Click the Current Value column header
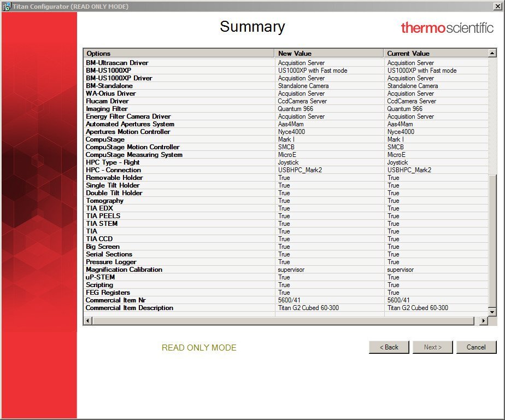Image resolution: width=505 pixels, height=420 pixels. point(435,53)
